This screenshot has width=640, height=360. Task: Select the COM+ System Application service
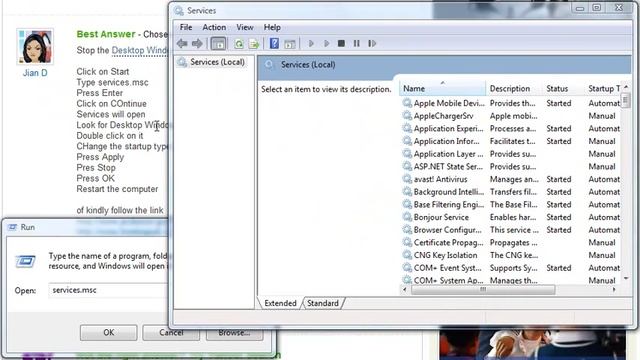click(511, 280)
